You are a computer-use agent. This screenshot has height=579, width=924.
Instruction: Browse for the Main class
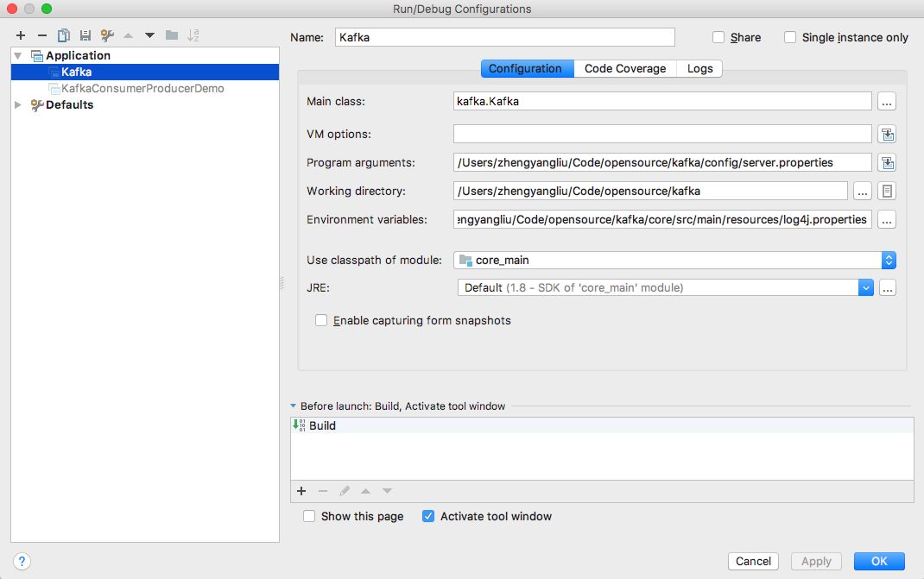tap(886, 101)
